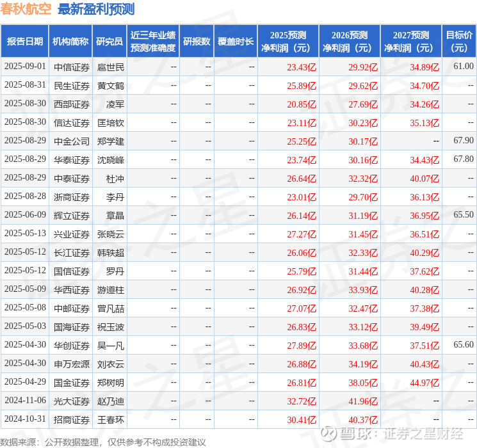Click target price 61.00
This screenshot has width=477, height=448.
pos(464,67)
